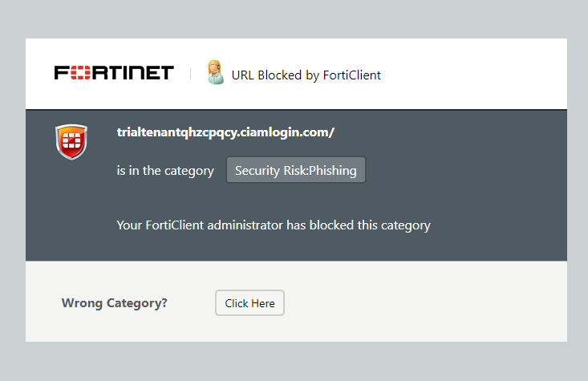The height and width of the screenshot is (381, 588).
Task: Click 'ciamlogin.com' within the blocked address
Action: pyautogui.click(x=285, y=132)
